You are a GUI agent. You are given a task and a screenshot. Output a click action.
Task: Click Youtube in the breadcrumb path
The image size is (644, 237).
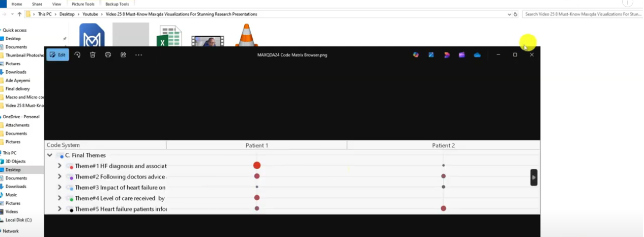point(91,14)
